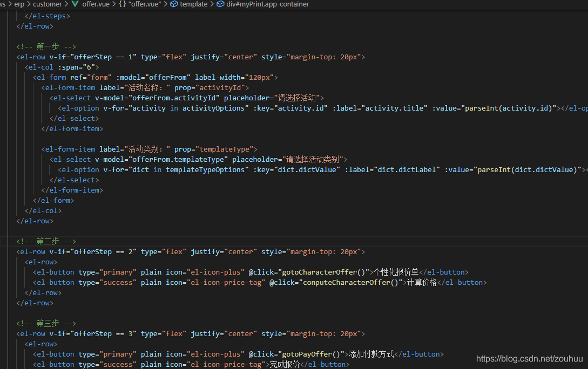588x369 pixels.
Task: Click the 计算价格 button label text
Action: click(x=422, y=283)
